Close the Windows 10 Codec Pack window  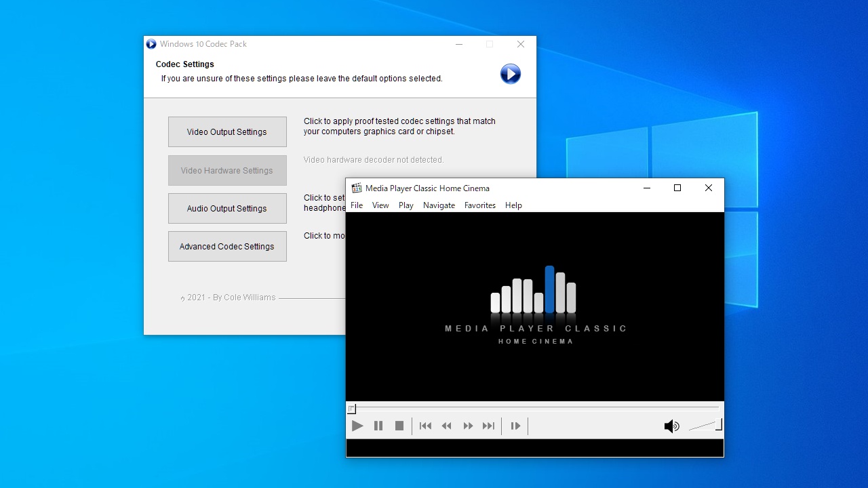[521, 44]
